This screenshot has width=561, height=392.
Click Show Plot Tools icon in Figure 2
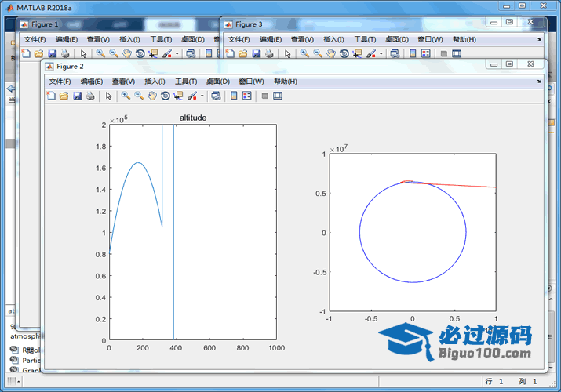277,96
